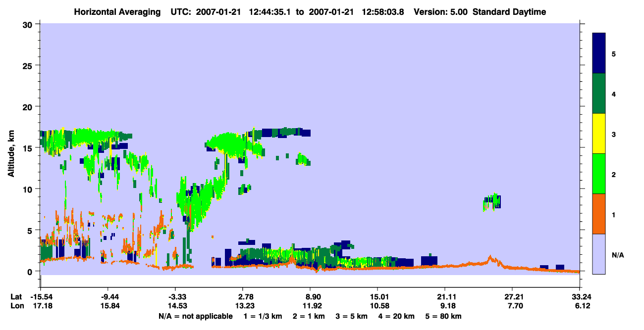Click legend text '2 = 1 km'

(x=310, y=316)
